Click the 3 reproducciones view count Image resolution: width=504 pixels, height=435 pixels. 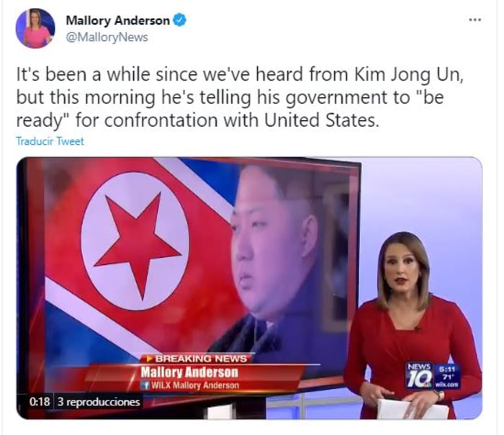tap(99, 402)
